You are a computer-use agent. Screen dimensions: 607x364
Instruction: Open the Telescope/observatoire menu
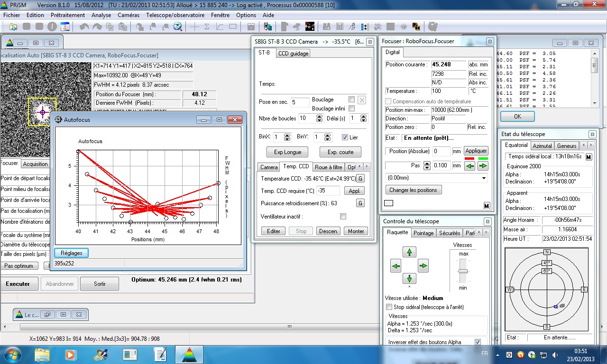pos(175,15)
